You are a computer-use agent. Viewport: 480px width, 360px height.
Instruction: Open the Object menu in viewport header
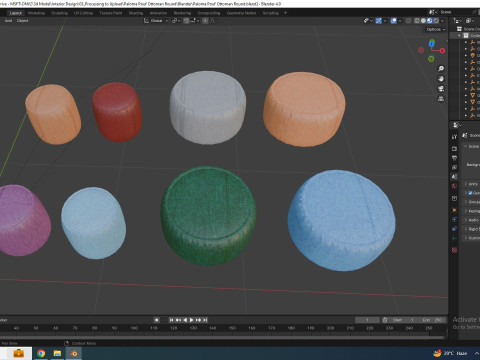(x=22, y=21)
